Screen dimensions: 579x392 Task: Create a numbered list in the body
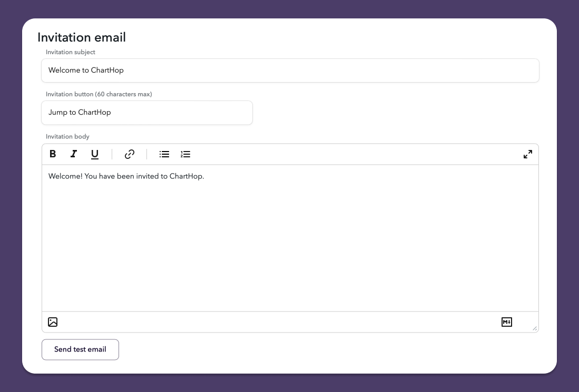click(185, 154)
